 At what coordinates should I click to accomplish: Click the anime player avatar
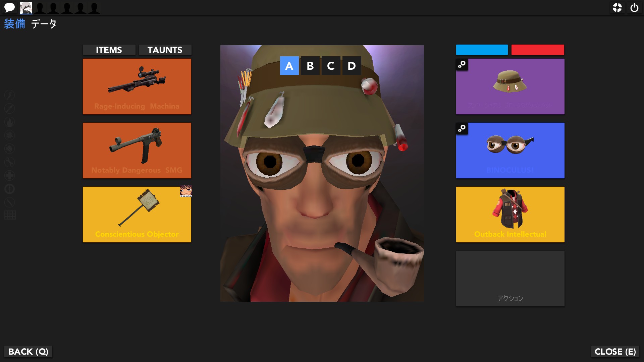tap(26, 8)
